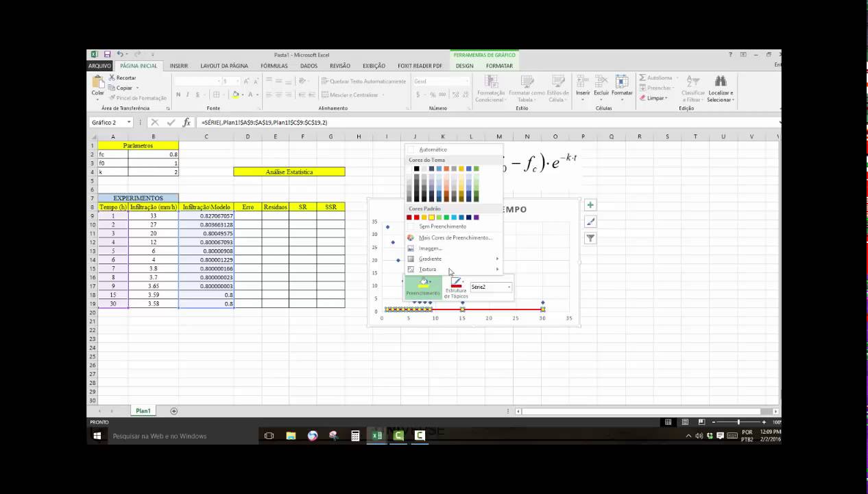Click the Undo arrow in title bar
Image resolution: width=868 pixels, height=494 pixels.
coord(120,54)
